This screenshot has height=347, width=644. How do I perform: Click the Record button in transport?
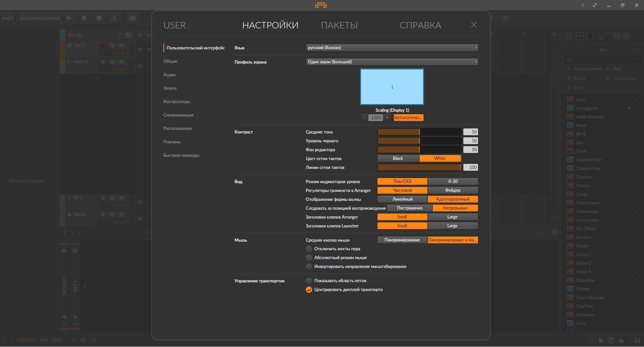[x=99, y=18]
